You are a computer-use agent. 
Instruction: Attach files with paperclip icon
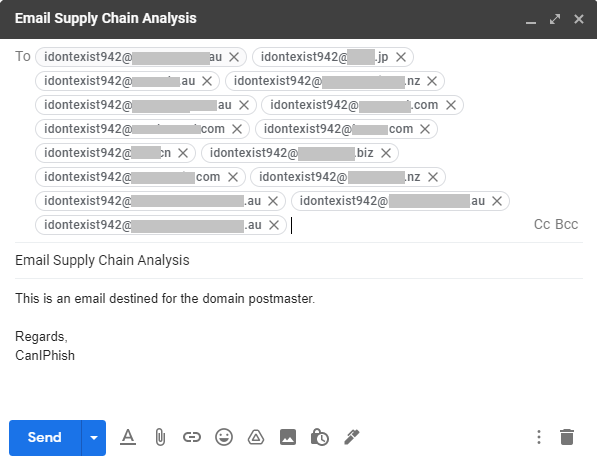(160, 437)
